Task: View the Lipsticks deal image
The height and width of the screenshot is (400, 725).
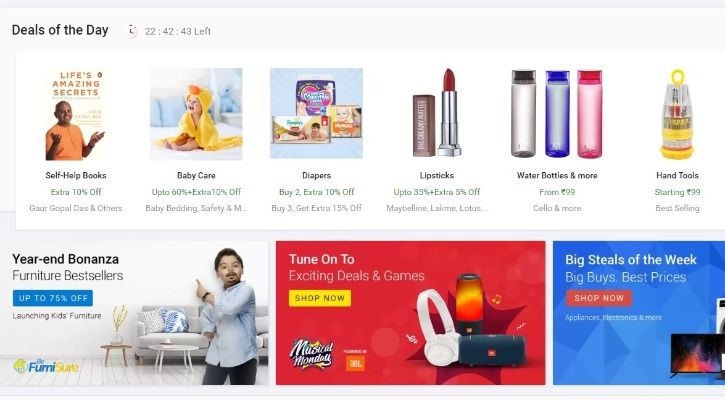Action: 436,112
